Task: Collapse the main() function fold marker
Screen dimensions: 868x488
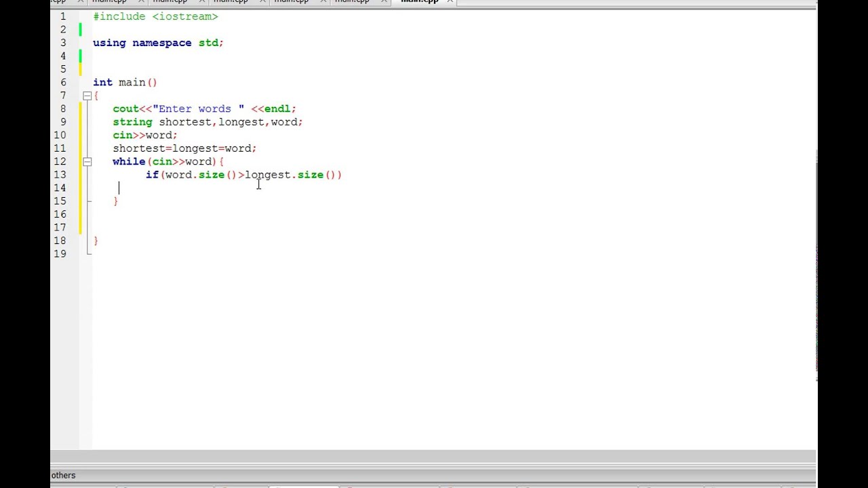Action: 87,96
